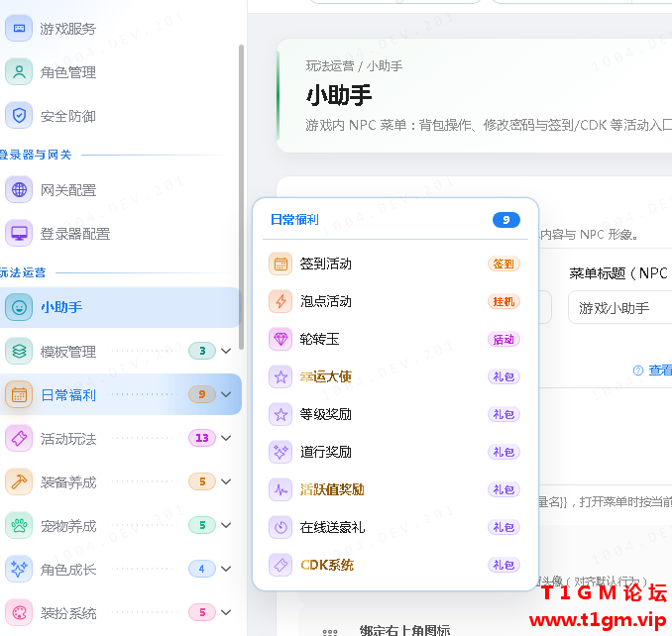672x636 pixels.
Task: Click the 在线送豪礼 clock icon
Action: tap(280, 527)
